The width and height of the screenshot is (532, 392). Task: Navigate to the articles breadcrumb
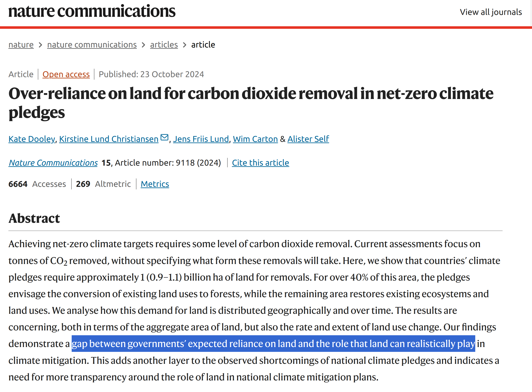tap(164, 45)
